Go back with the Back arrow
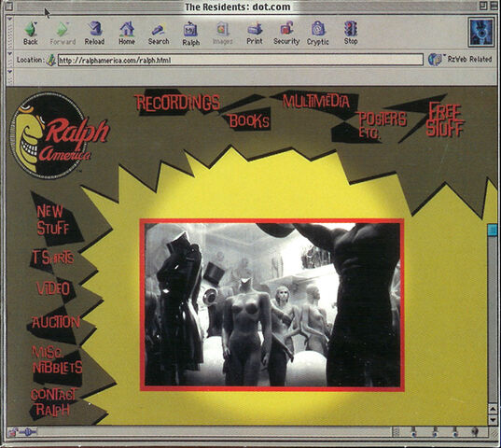This screenshot has width=501, height=448. click(x=31, y=29)
